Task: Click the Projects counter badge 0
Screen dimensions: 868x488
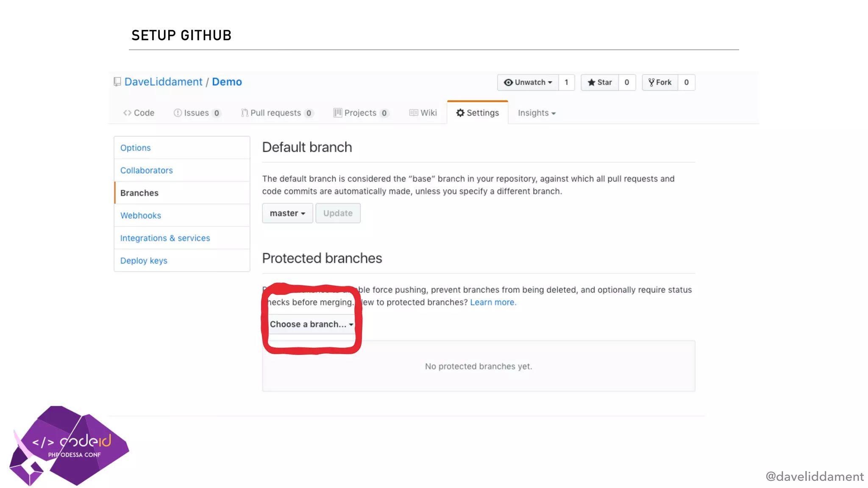Action: pos(384,113)
